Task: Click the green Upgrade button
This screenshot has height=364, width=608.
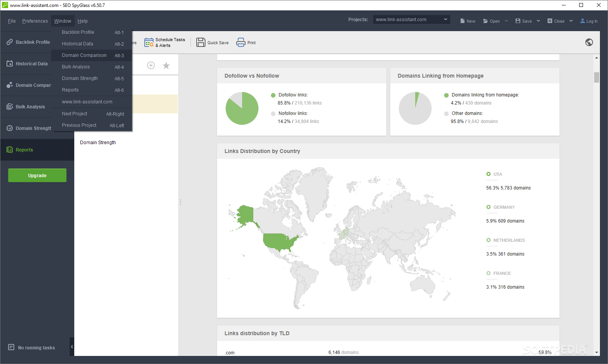Action: [x=37, y=175]
